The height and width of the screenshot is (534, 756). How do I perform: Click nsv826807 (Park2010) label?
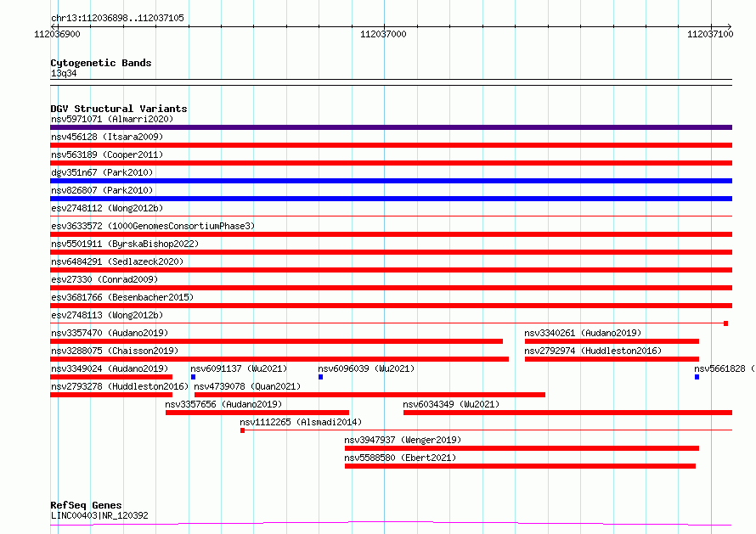(102, 190)
